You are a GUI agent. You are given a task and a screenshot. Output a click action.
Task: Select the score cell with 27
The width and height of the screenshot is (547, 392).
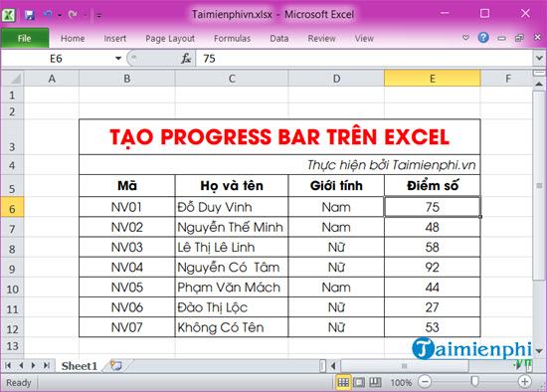433,307
